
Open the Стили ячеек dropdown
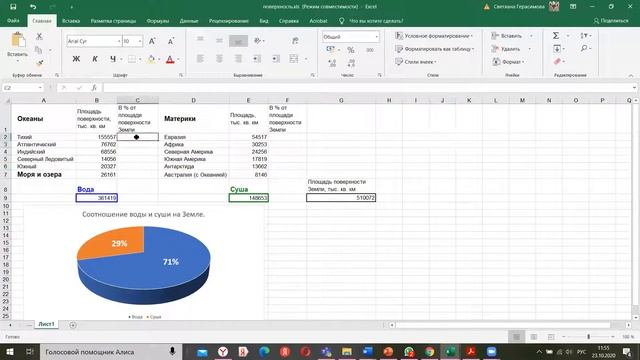[416, 62]
